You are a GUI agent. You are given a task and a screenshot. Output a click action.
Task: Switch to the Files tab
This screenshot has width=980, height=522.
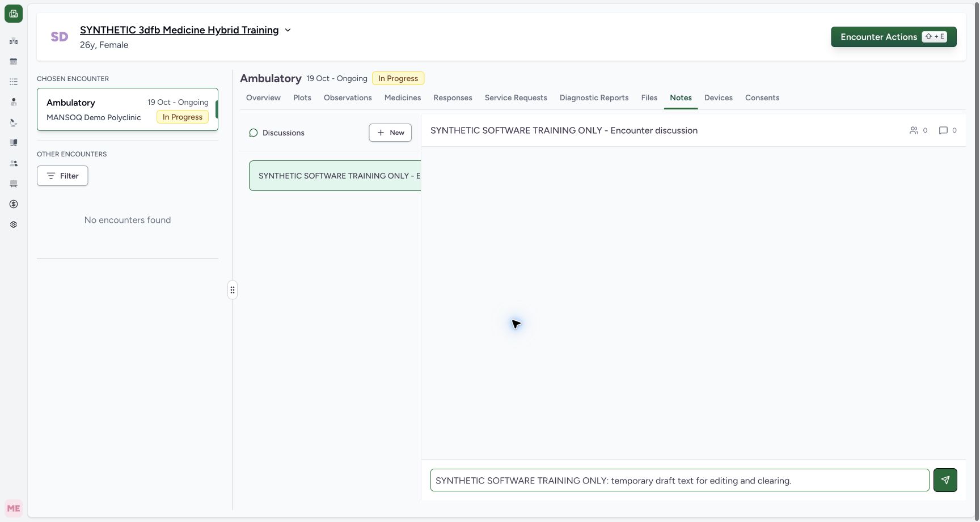pyautogui.click(x=649, y=97)
